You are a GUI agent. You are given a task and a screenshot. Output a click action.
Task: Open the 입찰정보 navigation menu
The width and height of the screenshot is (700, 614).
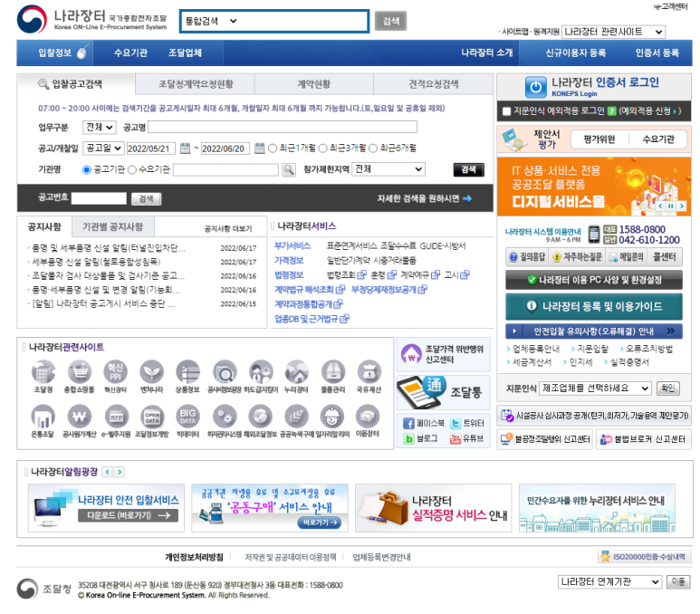[x=55, y=53]
